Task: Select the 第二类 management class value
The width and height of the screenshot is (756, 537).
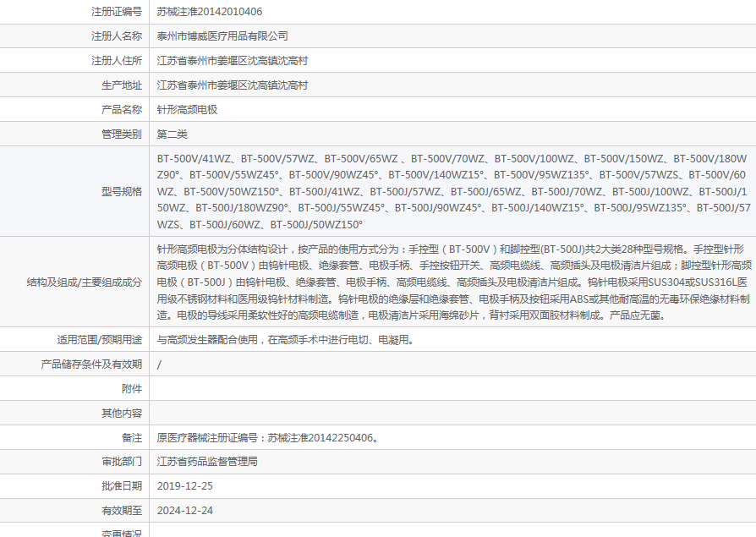Action: click(172, 134)
